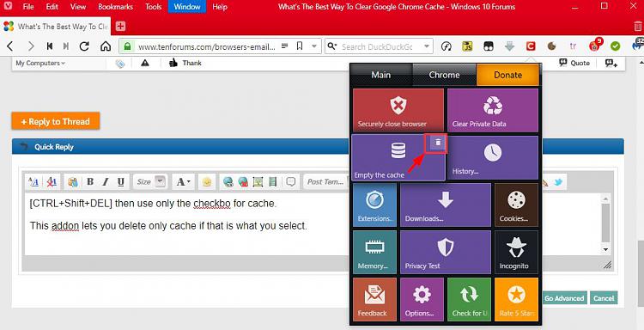This screenshot has width=644, height=330.
Task: Open the font color A dropdown
Action: (183, 181)
